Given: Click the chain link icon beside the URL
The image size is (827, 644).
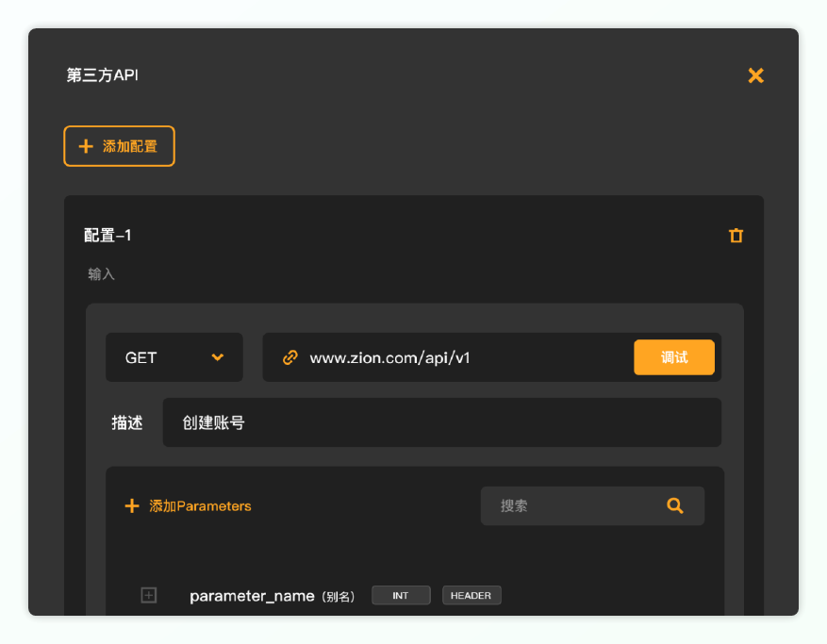Looking at the screenshot, I should pos(290,357).
